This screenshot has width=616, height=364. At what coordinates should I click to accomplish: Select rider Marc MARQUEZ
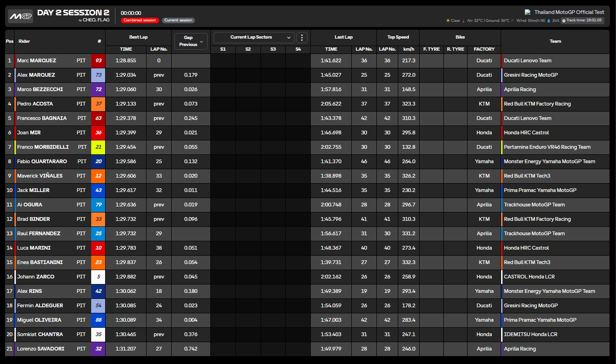click(x=37, y=60)
